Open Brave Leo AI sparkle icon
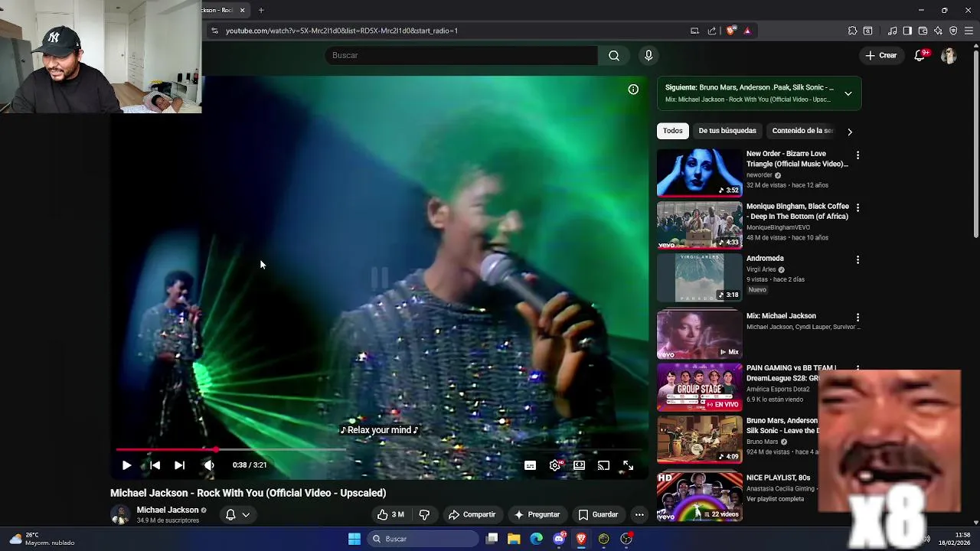The width and height of the screenshot is (980, 551). (x=938, y=31)
